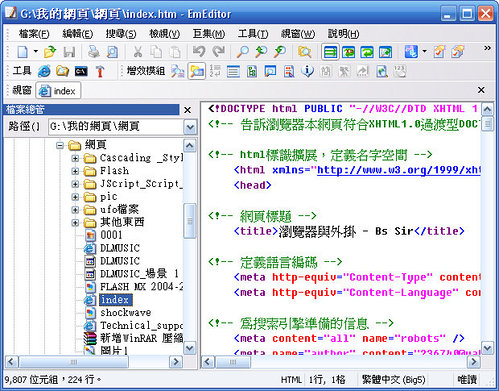Click file tree vertical scrollbar thumb
The width and height of the screenshot is (499, 391).
tap(190, 221)
